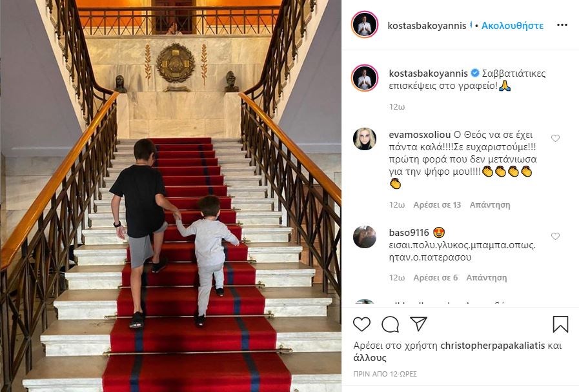The width and height of the screenshot is (579, 392).
Task: Click the header kostasbakoyannis profile picture
Action: 365,24
